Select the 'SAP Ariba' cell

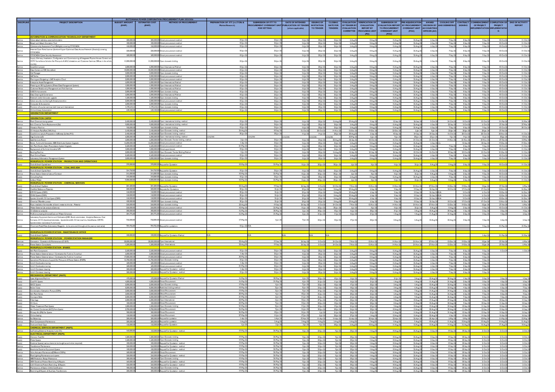pyautogui.click(x=71, y=76)
